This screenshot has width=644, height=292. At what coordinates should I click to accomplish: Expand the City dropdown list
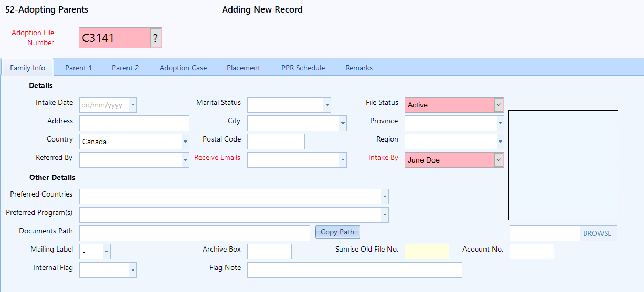[x=343, y=123]
